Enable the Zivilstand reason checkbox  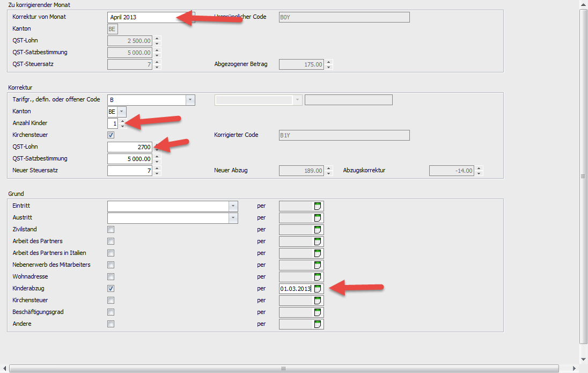111,230
